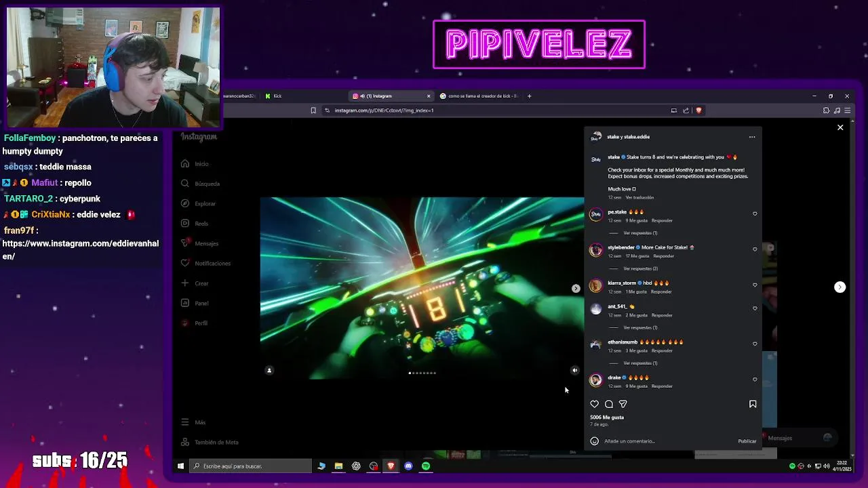Image resolution: width=868 pixels, height=488 pixels.
Task: Open browser extensions puzzle icon
Action: 826,110
